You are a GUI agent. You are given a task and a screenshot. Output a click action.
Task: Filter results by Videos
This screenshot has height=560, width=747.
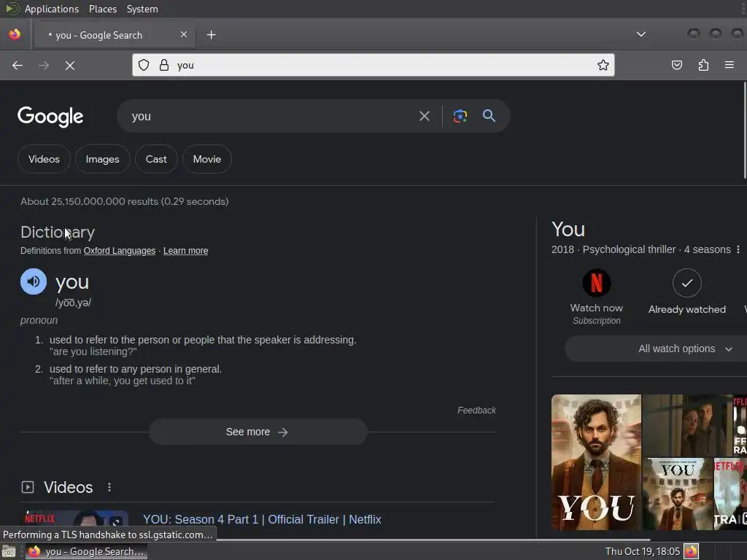click(x=44, y=159)
